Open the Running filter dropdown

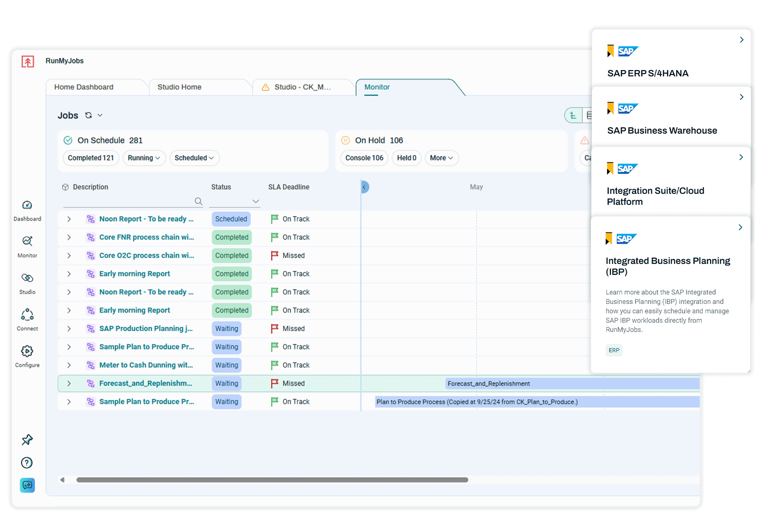click(144, 158)
